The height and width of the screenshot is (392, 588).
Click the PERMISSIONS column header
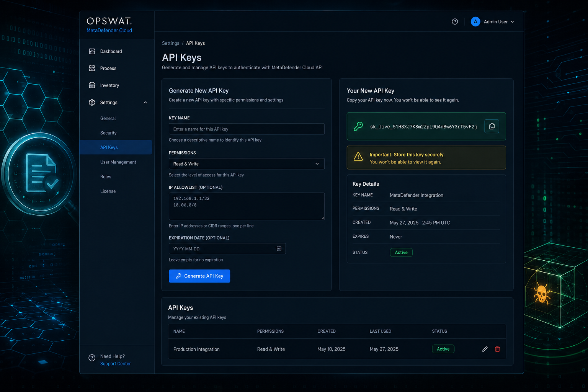(x=270, y=332)
